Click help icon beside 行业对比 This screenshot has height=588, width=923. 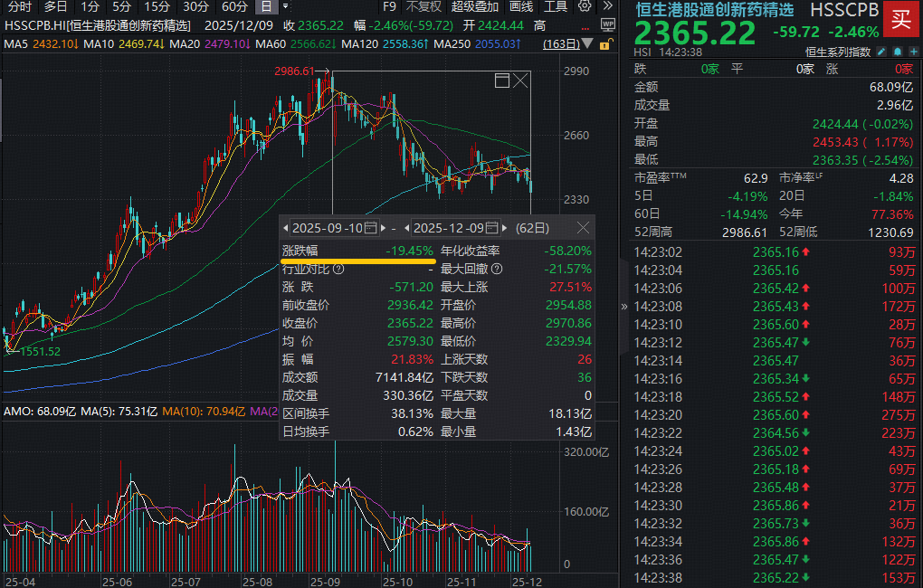[338, 269]
